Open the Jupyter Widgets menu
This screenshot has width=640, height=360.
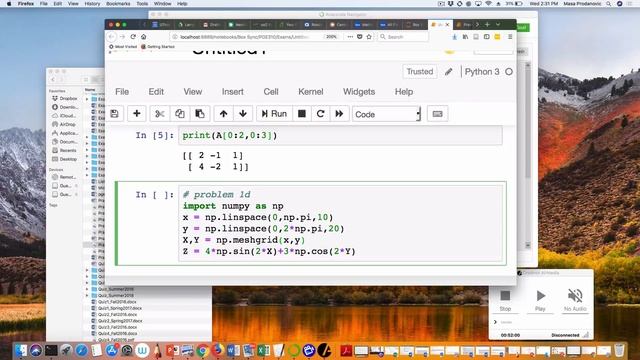359,92
